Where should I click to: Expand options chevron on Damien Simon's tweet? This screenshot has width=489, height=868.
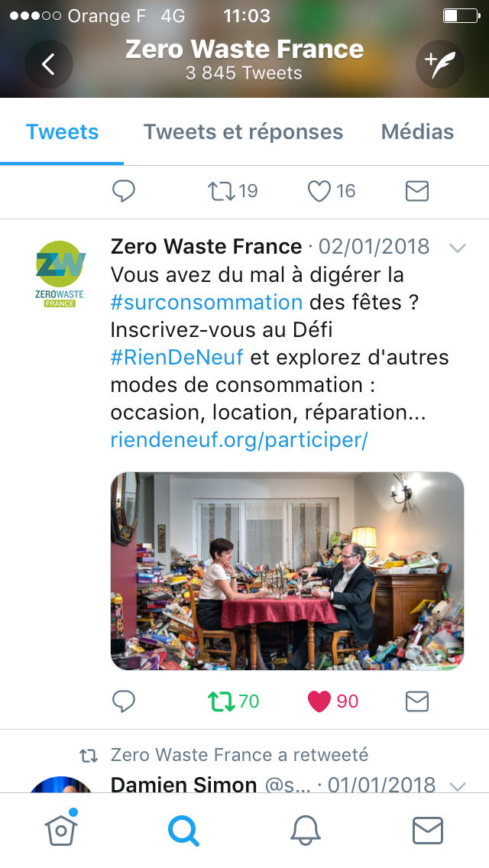tap(458, 786)
